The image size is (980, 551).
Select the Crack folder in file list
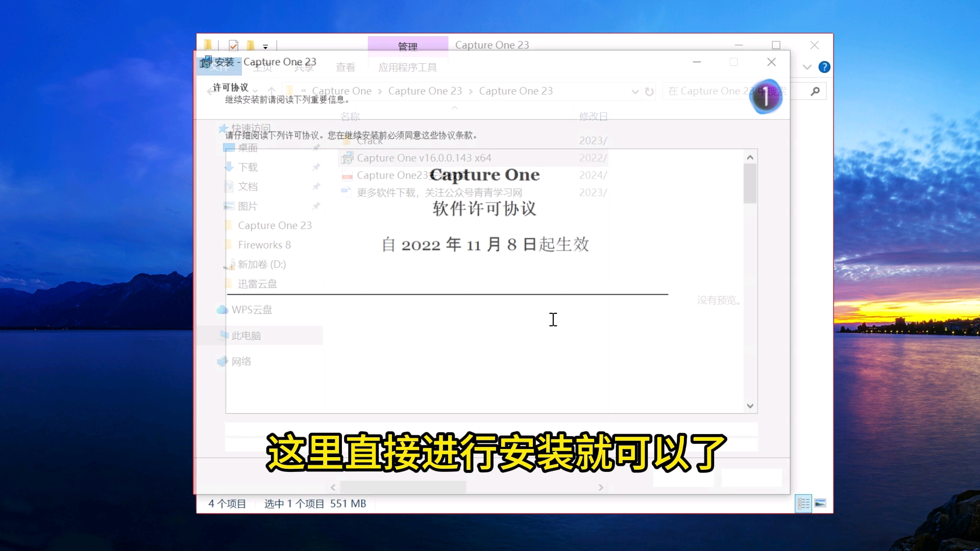tap(370, 141)
